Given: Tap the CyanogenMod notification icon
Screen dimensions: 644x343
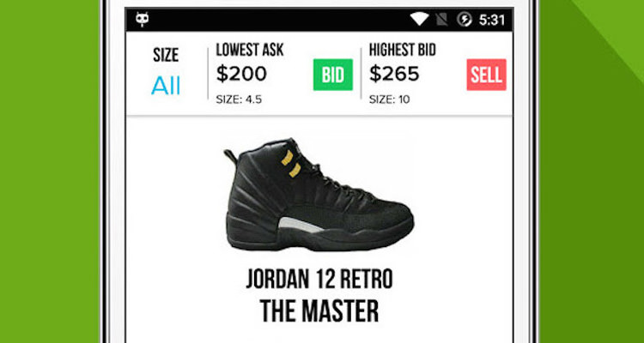Looking at the screenshot, I should (142, 19).
